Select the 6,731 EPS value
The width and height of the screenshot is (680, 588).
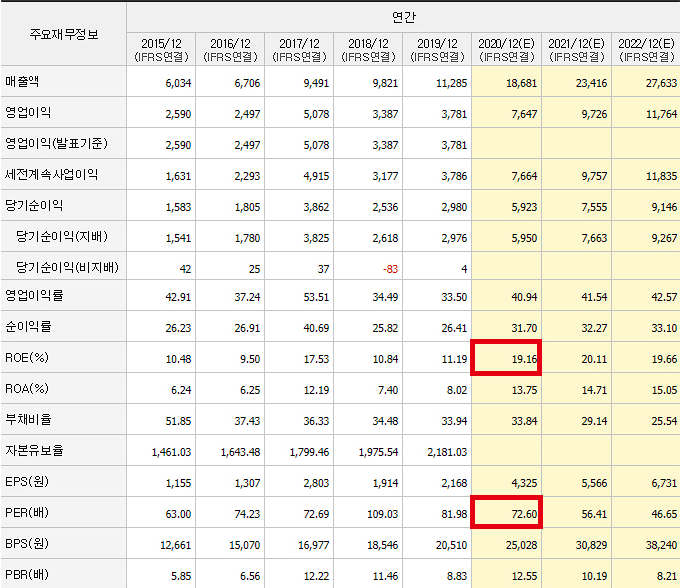[x=664, y=483]
